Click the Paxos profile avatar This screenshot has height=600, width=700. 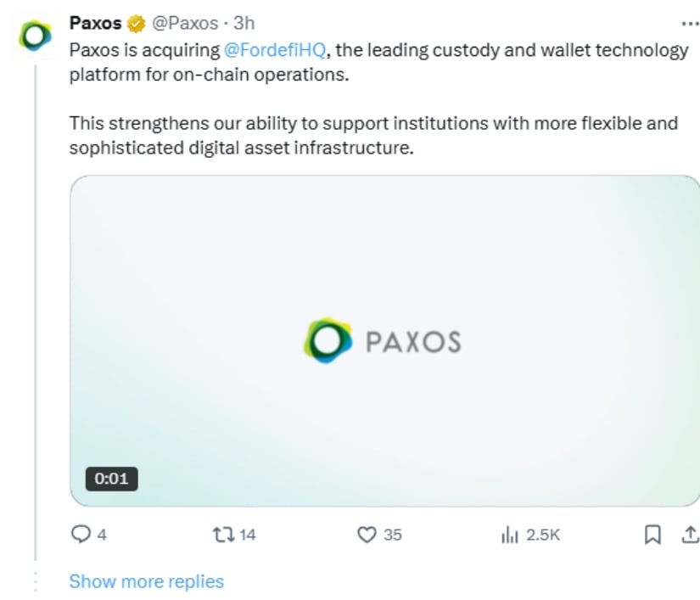[x=32, y=32]
